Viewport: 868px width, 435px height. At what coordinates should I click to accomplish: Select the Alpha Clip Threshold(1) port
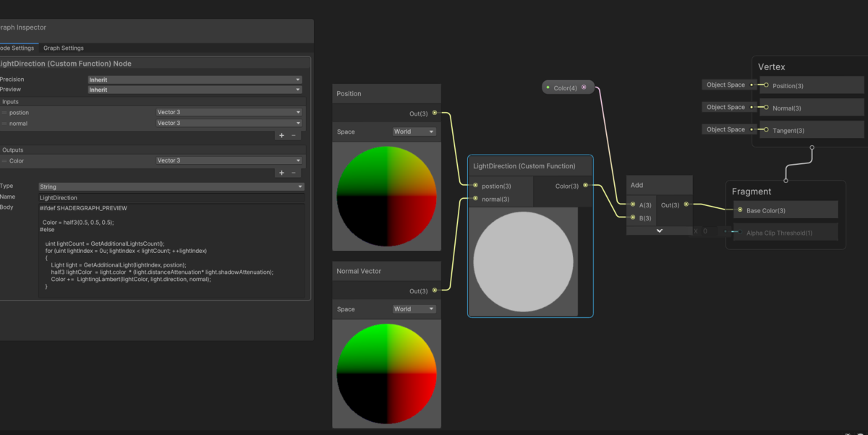[739, 232]
